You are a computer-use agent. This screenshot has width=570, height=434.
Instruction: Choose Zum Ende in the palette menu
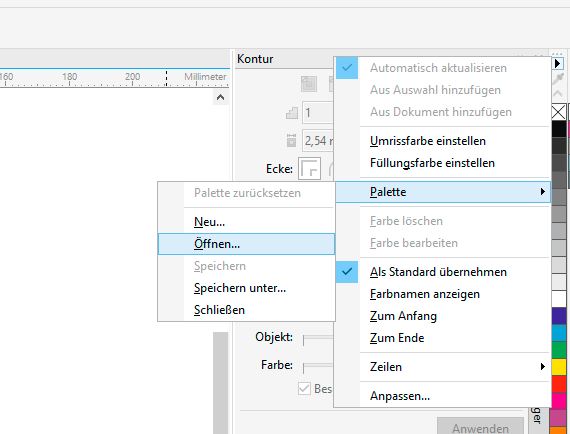click(442, 338)
